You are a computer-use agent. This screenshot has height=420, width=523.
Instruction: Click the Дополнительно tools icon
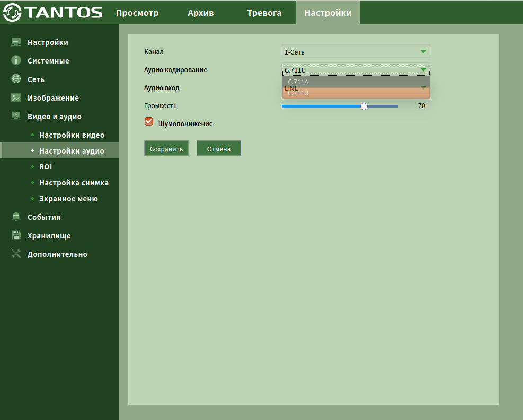[16, 254]
